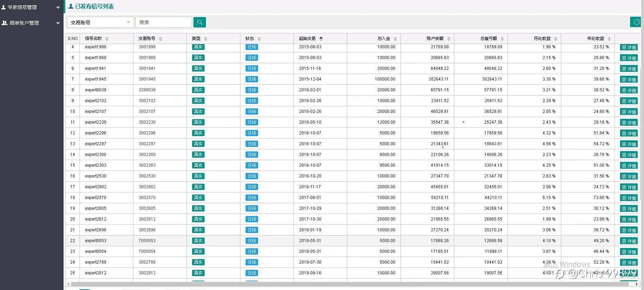Click monthly return 6.15 %
644x290 pixels.
tap(549, 198)
